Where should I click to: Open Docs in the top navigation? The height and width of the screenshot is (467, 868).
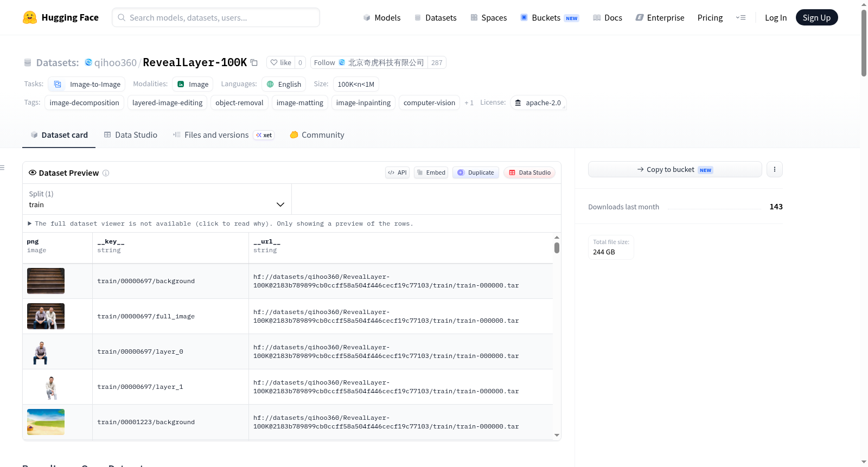[608, 17]
